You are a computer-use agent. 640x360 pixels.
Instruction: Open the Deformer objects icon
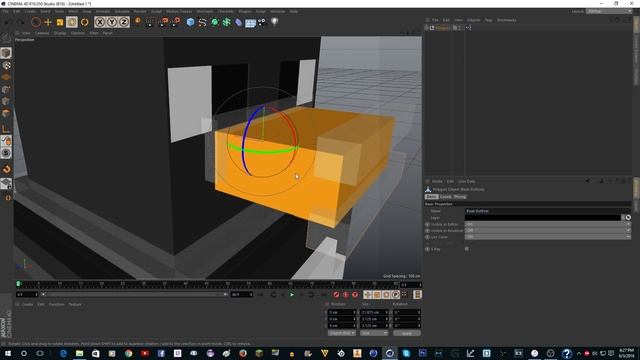coord(239,22)
